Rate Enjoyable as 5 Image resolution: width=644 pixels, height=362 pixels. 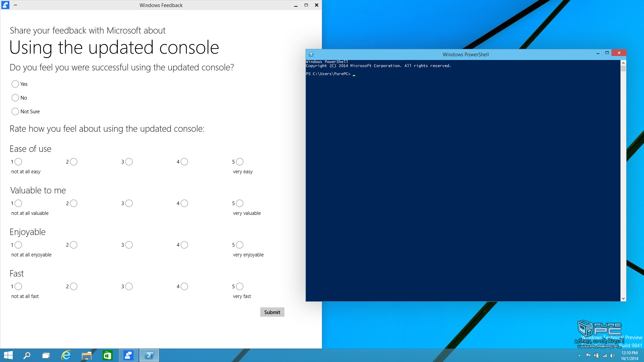tap(239, 245)
